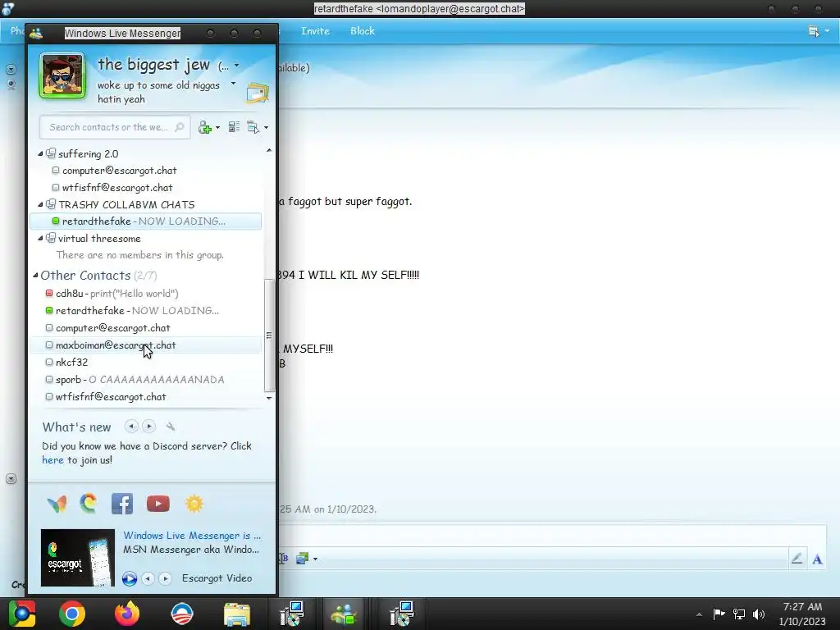
Task: Click the contact list scroll up arrow
Action: (269, 151)
